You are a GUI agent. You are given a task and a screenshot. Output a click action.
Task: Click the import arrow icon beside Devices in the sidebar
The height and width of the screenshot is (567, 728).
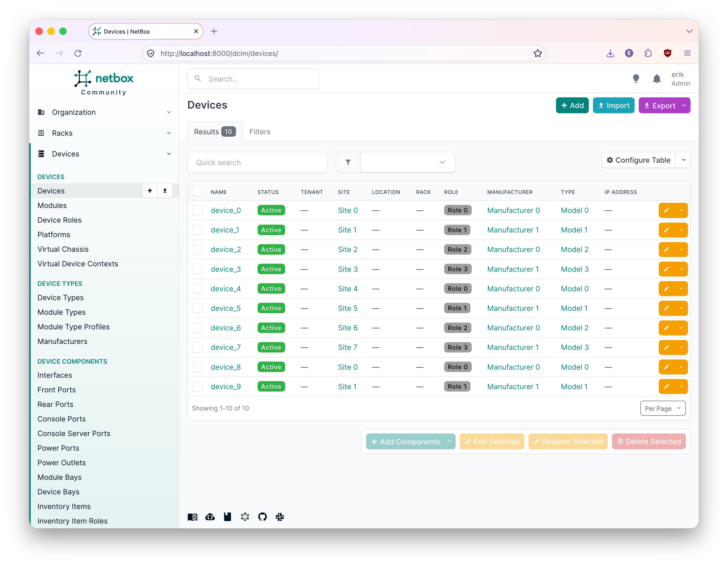pos(165,191)
